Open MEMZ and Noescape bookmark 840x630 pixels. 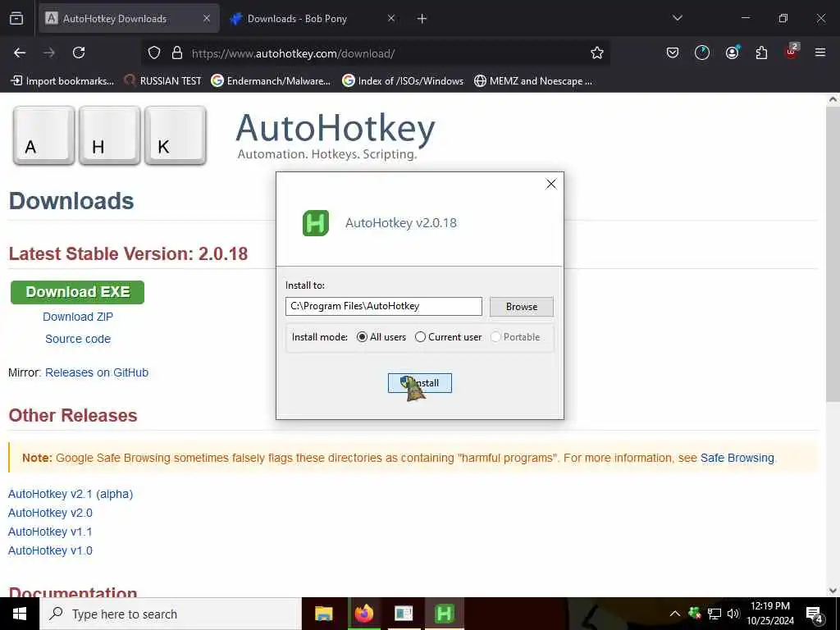click(x=533, y=81)
